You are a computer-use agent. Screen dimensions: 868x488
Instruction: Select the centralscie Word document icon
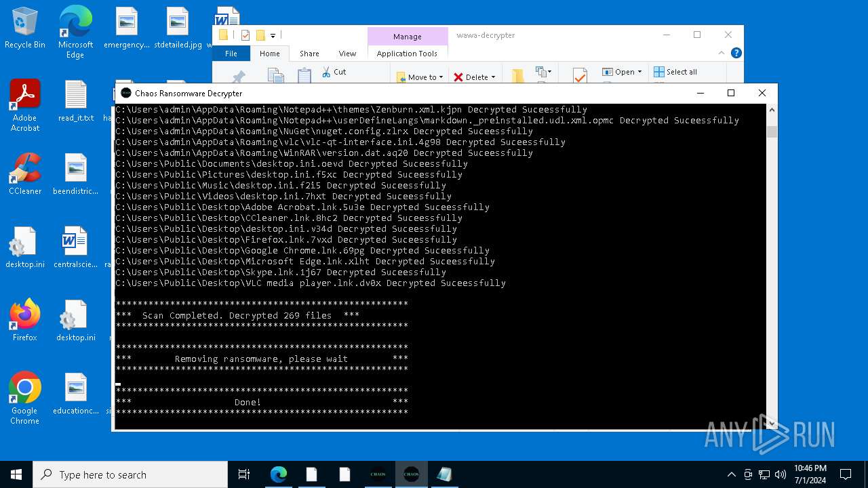(76, 247)
